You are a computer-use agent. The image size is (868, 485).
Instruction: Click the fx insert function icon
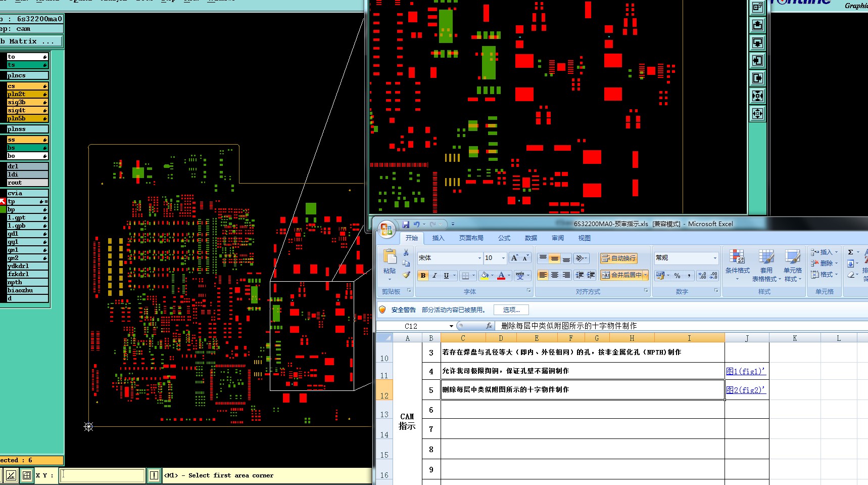click(x=489, y=326)
